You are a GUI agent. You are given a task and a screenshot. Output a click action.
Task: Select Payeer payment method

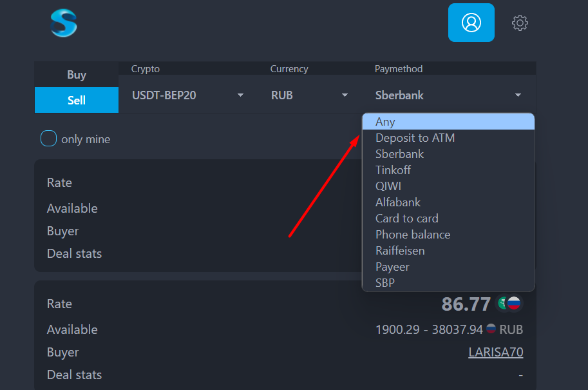(x=448, y=267)
